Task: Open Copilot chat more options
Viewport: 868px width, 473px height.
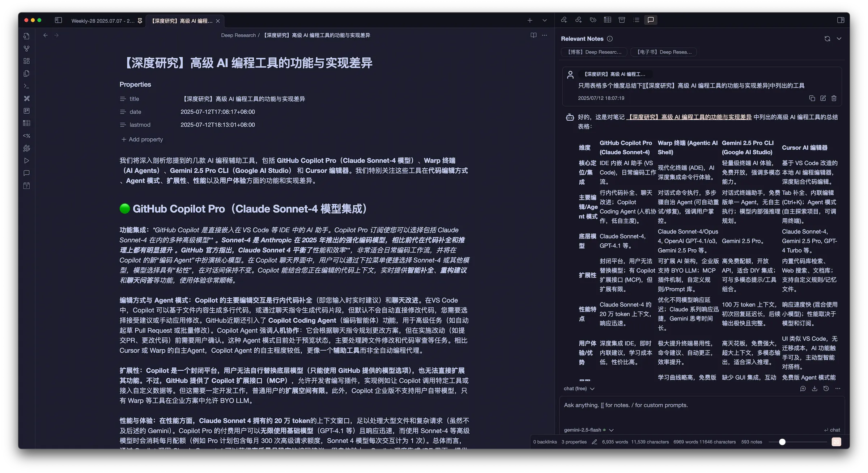Action: tap(838, 389)
